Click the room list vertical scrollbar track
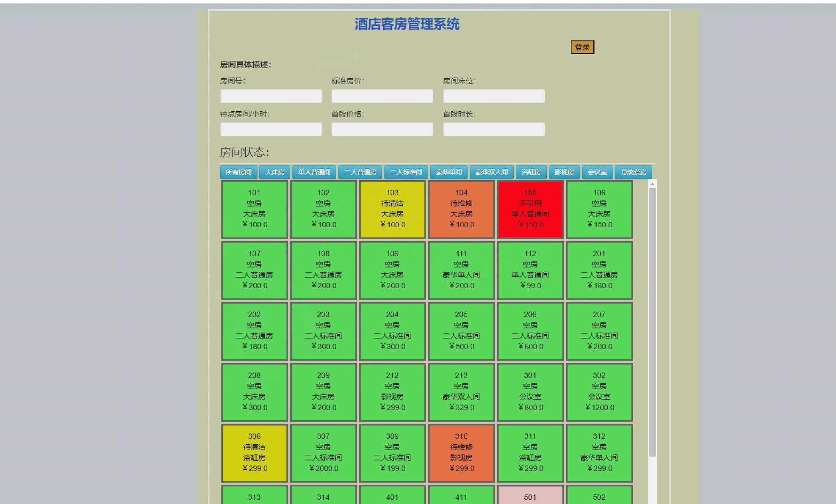Viewport: 836px width, 504px height. pyautogui.click(x=652, y=480)
